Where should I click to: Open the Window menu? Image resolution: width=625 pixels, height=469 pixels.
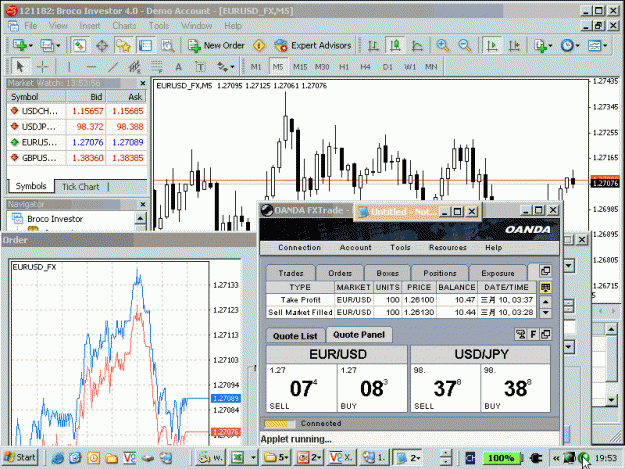pyautogui.click(x=197, y=26)
